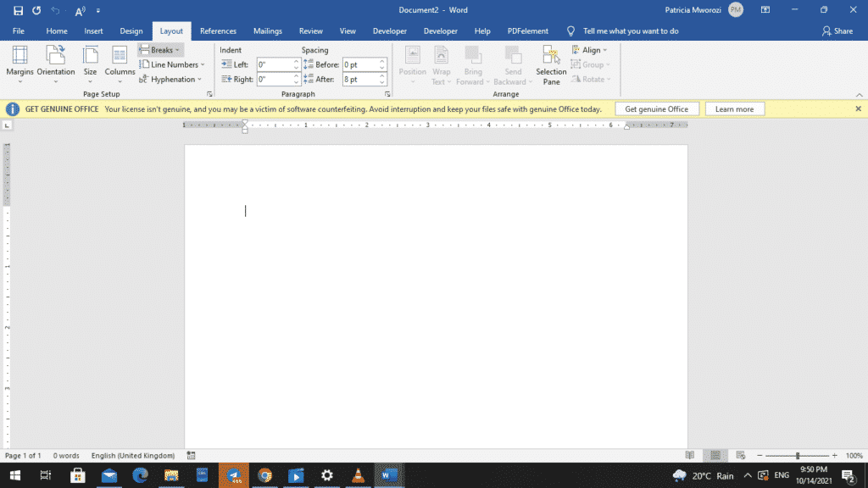The height and width of the screenshot is (488, 868).
Task: Switch to Read Mode view
Action: 690,455
